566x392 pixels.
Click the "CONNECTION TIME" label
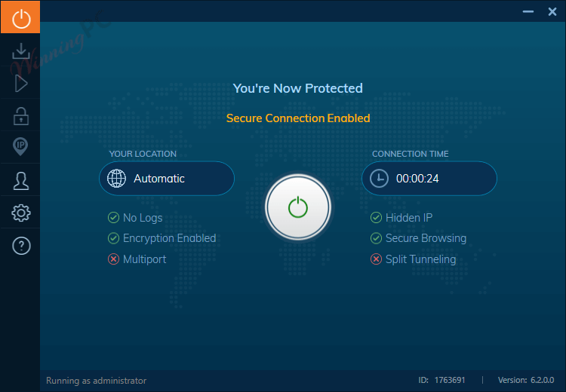pos(410,154)
